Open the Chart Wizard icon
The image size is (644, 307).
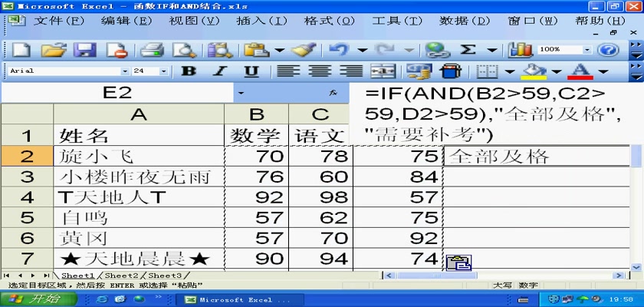(x=521, y=50)
